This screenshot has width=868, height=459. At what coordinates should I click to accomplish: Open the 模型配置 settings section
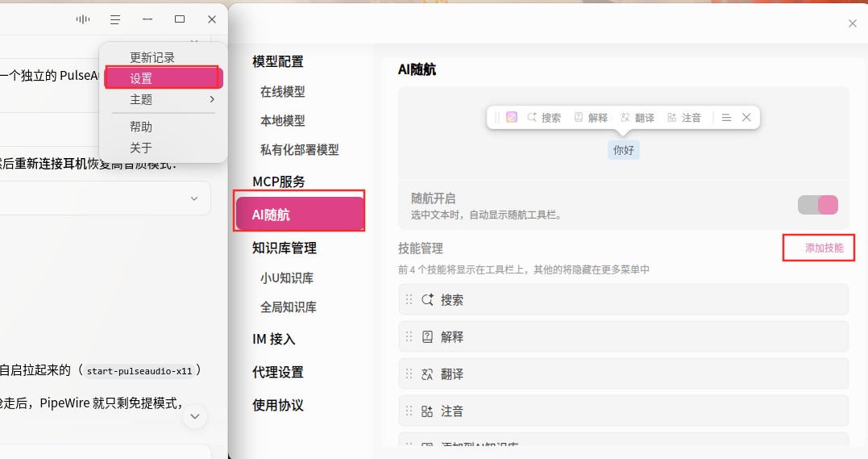pyautogui.click(x=278, y=61)
